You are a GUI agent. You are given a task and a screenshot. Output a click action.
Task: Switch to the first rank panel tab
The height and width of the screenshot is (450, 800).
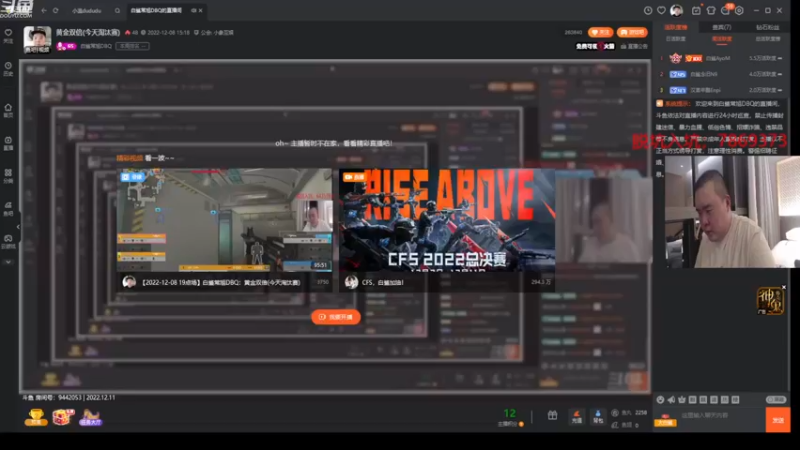click(x=676, y=27)
